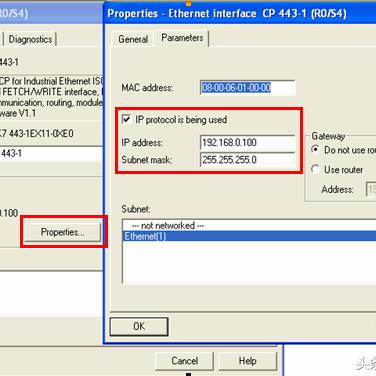Open the Properties... button in background window

point(62,232)
